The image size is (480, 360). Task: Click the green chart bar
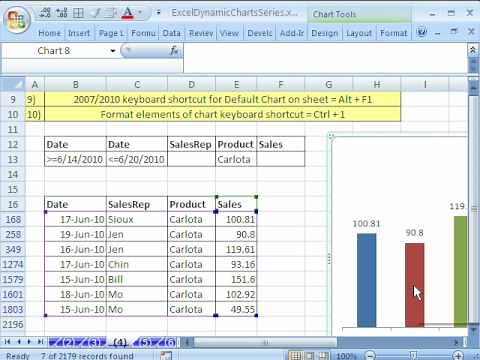point(461,271)
